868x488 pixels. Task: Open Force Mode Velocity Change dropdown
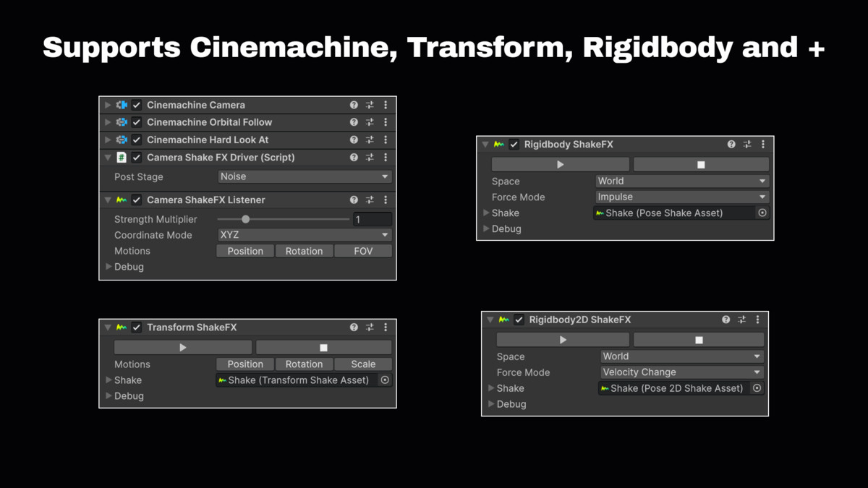[682, 372]
